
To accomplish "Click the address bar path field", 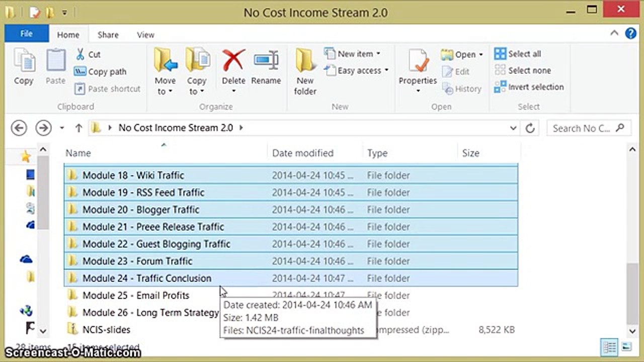I will tap(304, 128).
